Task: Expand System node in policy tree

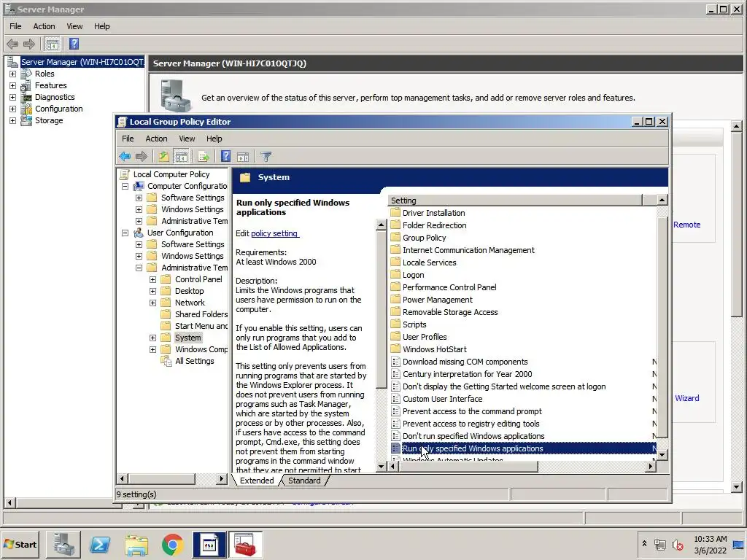Action: 152,338
